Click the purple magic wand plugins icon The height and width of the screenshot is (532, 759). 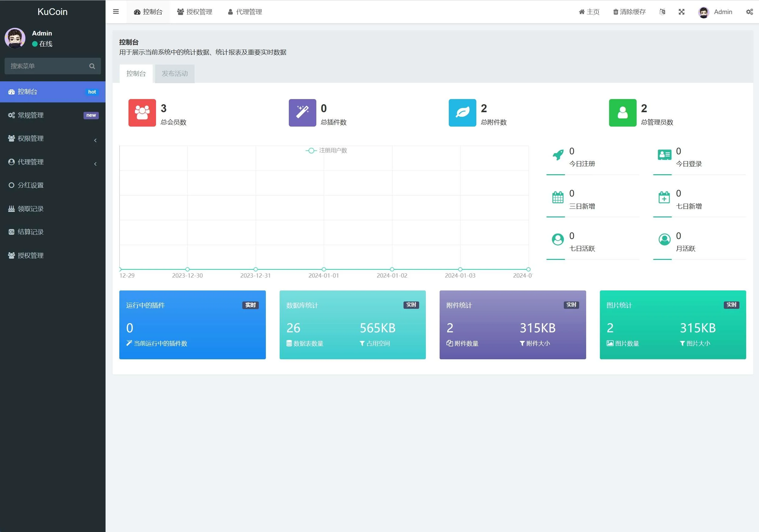[302, 113]
